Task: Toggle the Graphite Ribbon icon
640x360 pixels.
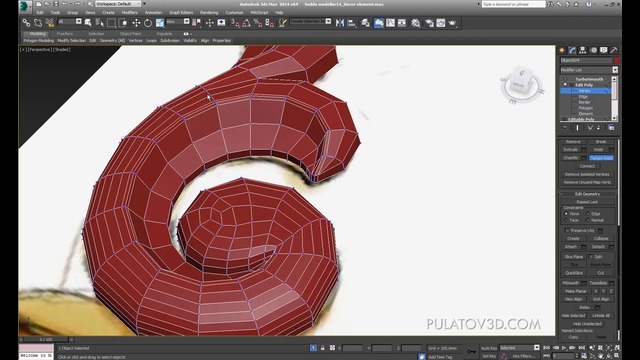Action: point(379,23)
